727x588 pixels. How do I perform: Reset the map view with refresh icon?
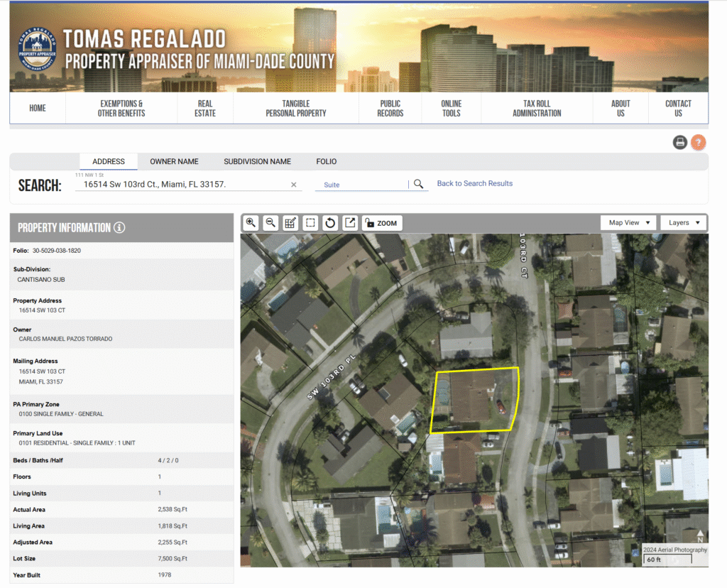(330, 223)
